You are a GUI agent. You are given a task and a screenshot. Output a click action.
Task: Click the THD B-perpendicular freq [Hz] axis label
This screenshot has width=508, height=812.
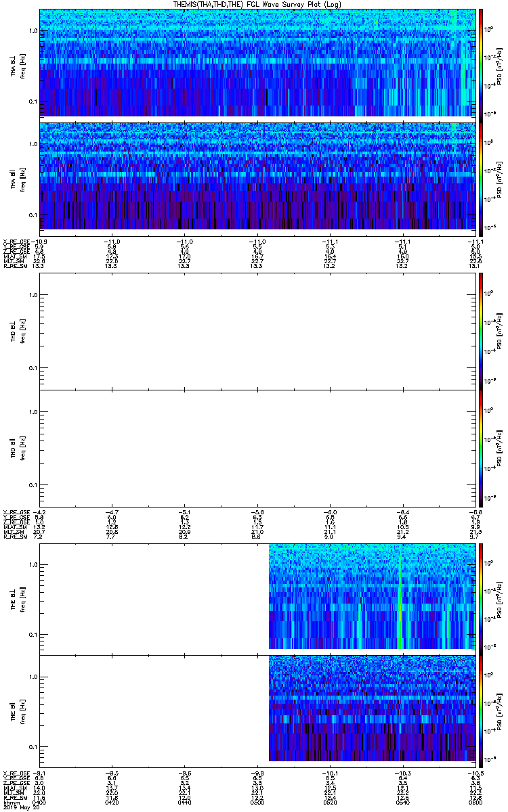pos(22,331)
